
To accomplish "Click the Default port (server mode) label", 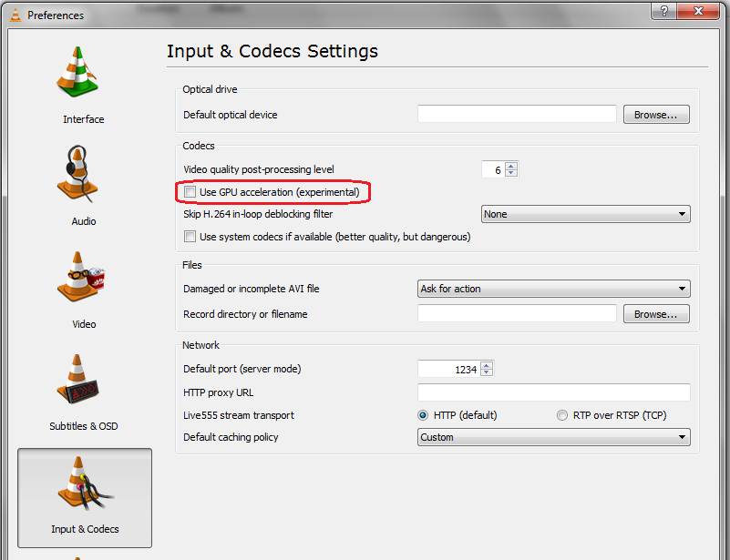I will tap(242, 370).
